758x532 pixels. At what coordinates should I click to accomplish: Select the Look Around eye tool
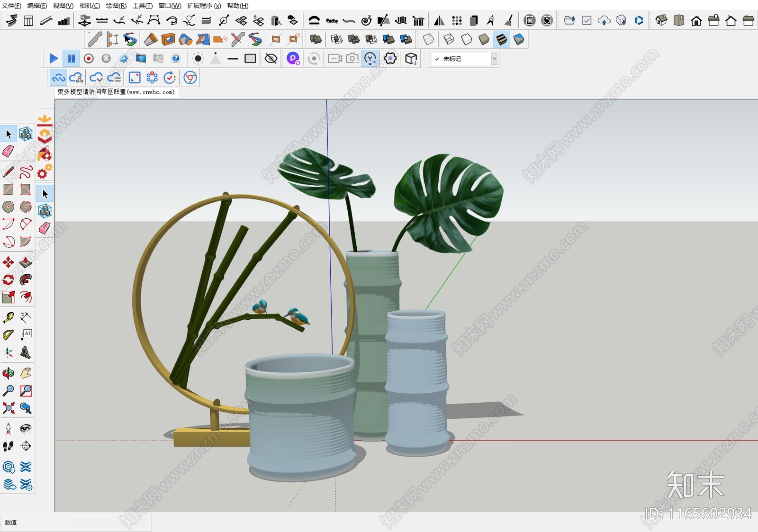point(26,429)
